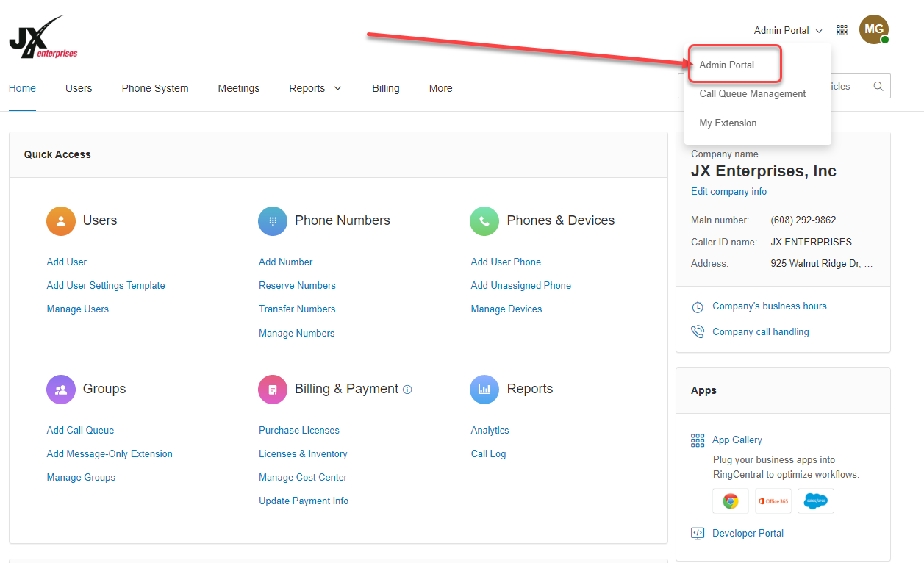This screenshot has height=563, width=924.
Task: Click the address 925 Walnut Ridge Dr
Action: click(822, 263)
